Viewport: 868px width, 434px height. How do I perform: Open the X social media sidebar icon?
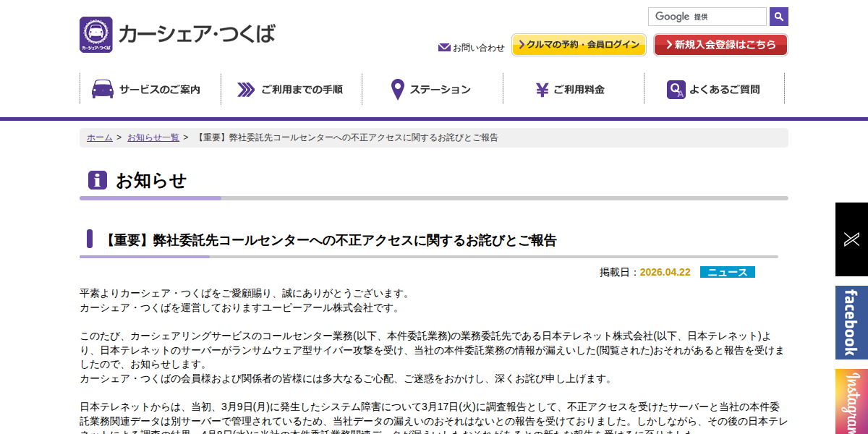pyautogui.click(x=851, y=240)
